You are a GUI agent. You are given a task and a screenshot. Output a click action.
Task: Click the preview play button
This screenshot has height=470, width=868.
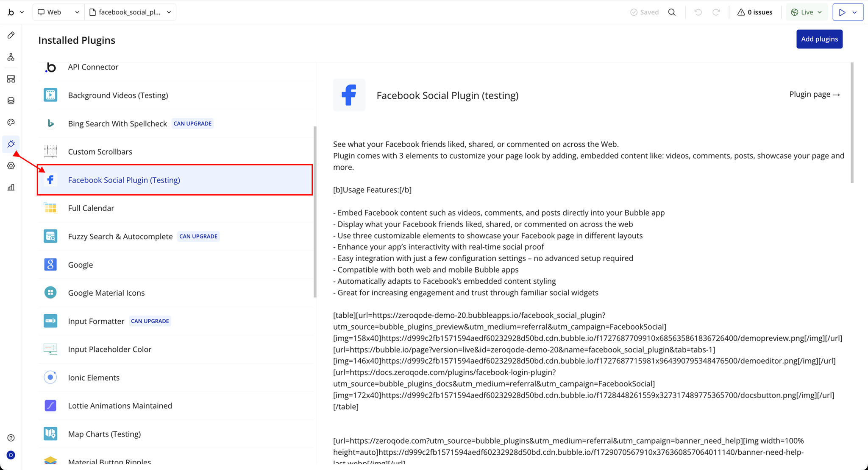tap(842, 12)
